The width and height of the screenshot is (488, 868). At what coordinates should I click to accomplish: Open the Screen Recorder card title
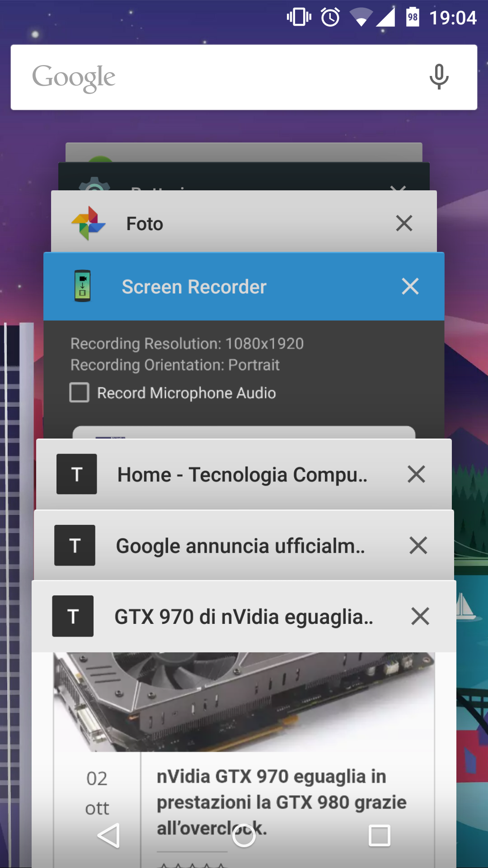pos(194,287)
